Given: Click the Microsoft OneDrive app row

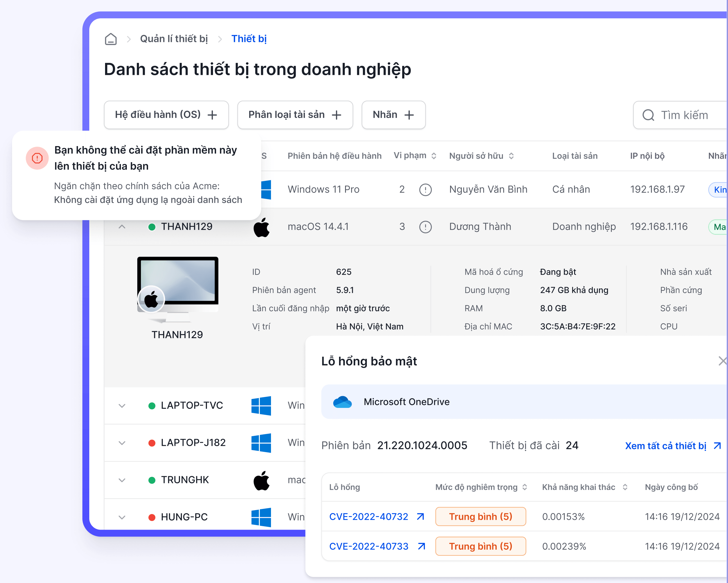Looking at the screenshot, I should click(524, 402).
